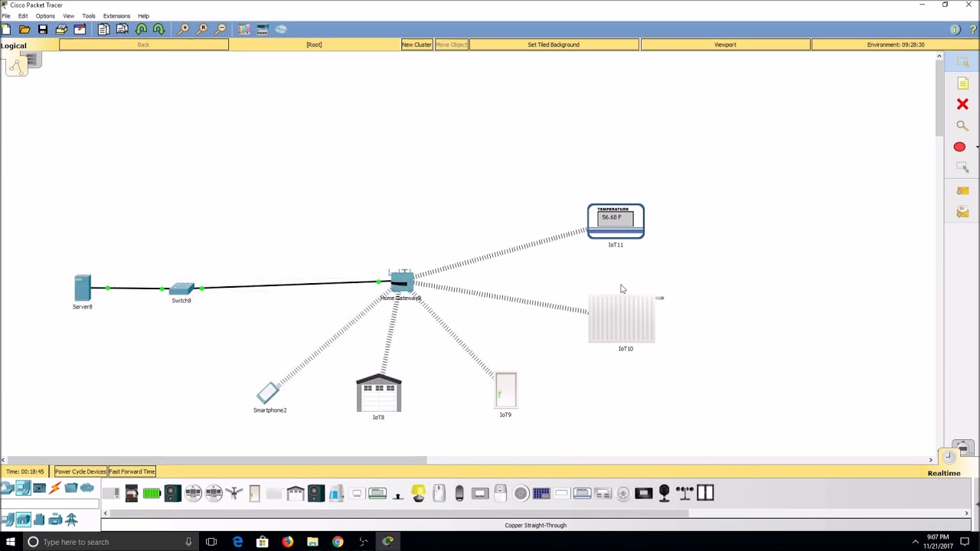Click the Zoom Out magnifier icon

pyautogui.click(x=220, y=30)
